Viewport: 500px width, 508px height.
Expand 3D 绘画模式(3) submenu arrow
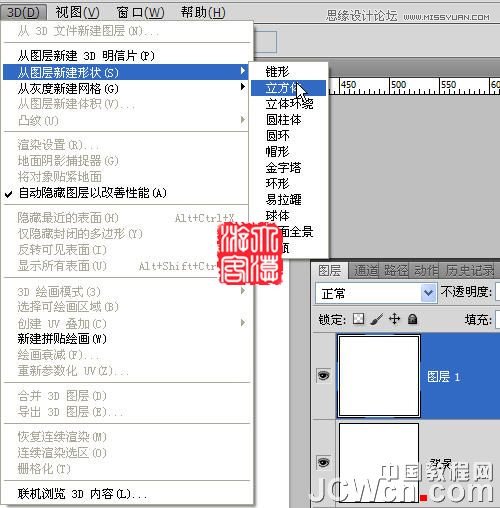pyautogui.click(x=243, y=291)
